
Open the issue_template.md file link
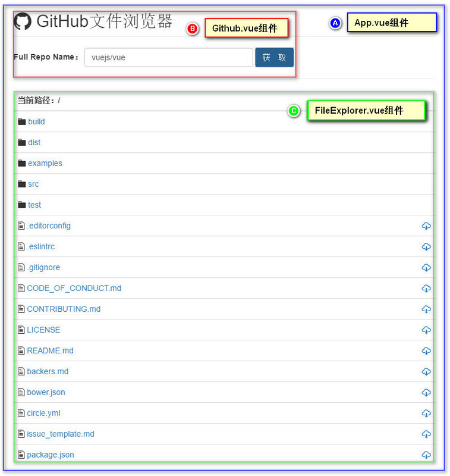[x=61, y=434]
